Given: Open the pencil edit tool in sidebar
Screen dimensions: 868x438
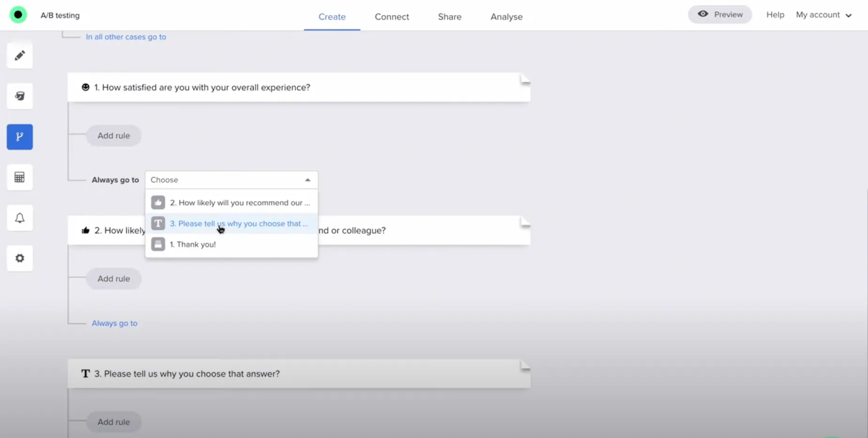Looking at the screenshot, I should click(20, 56).
